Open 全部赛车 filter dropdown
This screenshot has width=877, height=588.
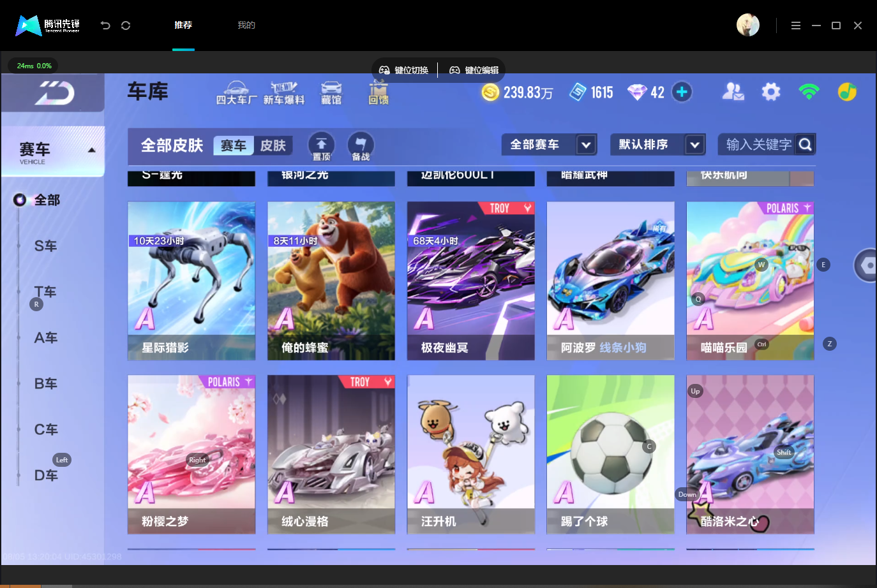tap(549, 145)
